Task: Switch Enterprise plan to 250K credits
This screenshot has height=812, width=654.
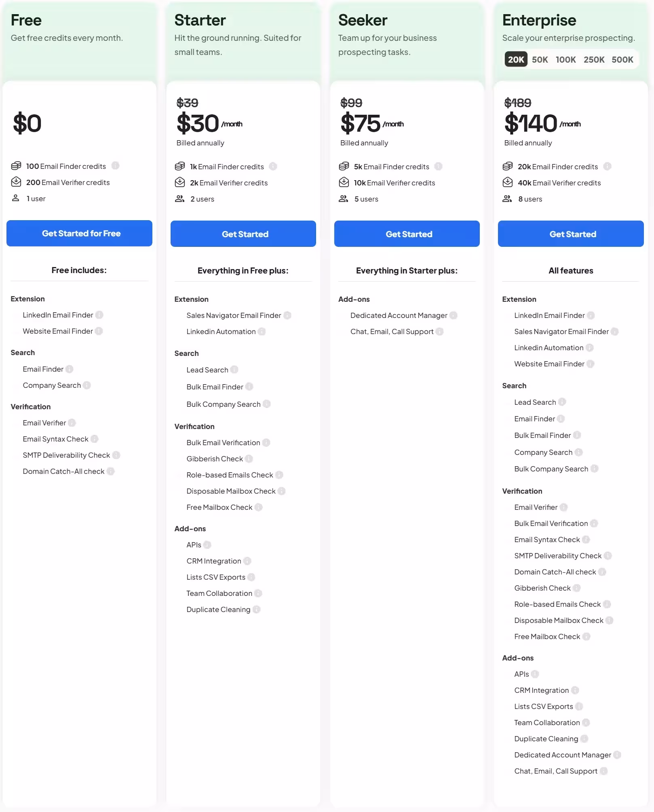Action: [x=594, y=60]
